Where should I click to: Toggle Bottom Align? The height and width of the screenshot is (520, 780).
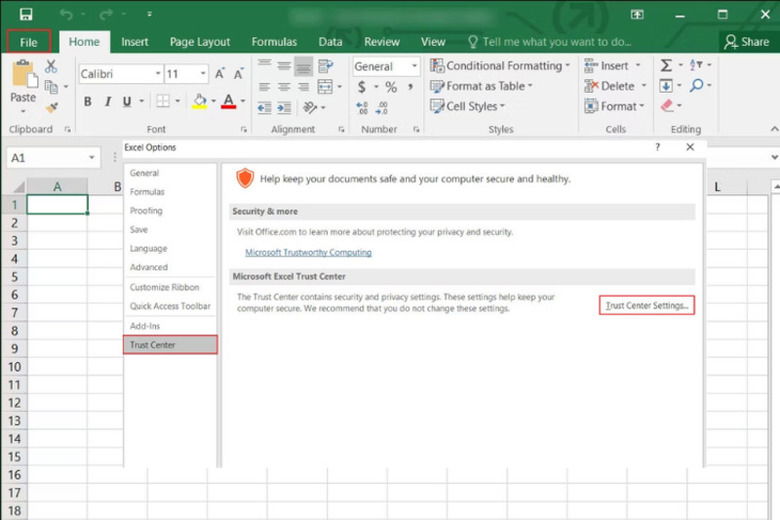[303, 66]
